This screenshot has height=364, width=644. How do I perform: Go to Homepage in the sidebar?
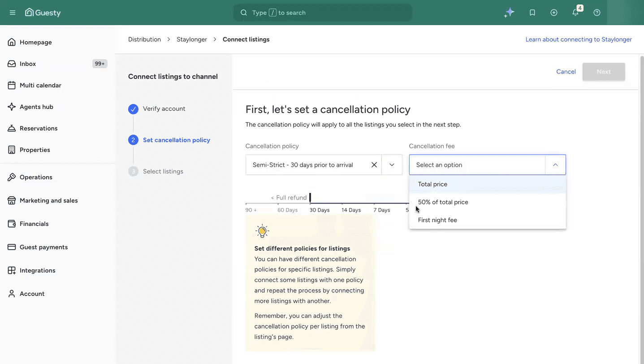tap(35, 42)
